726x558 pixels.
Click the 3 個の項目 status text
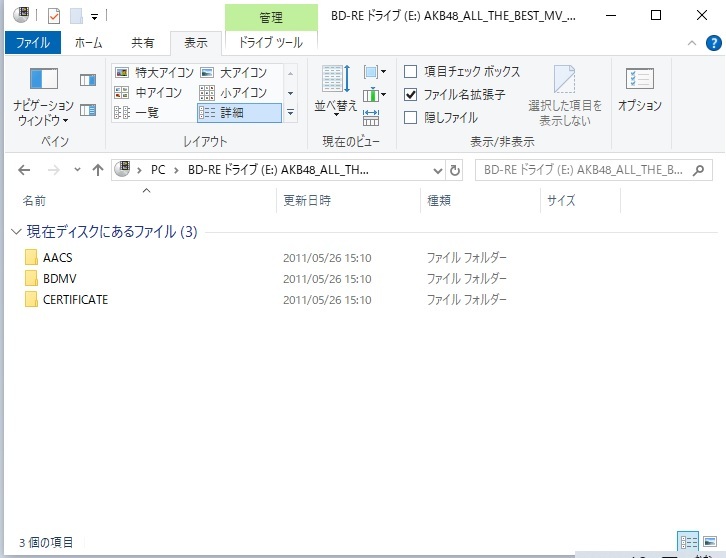(46, 542)
